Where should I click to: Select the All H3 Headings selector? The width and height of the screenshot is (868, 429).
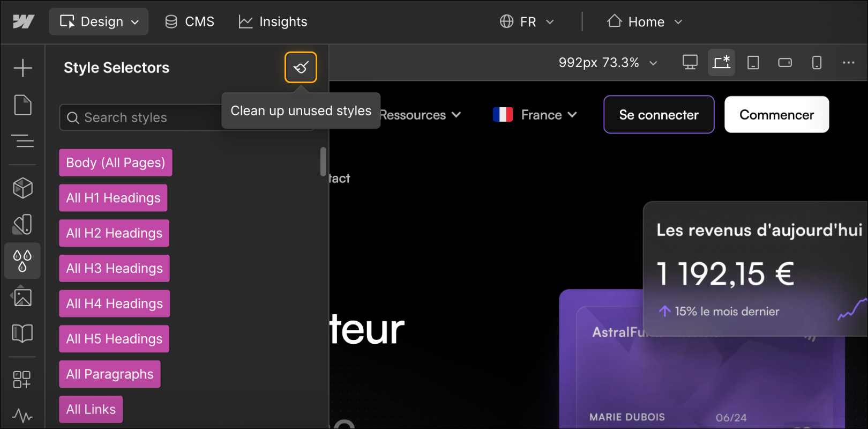115,268
